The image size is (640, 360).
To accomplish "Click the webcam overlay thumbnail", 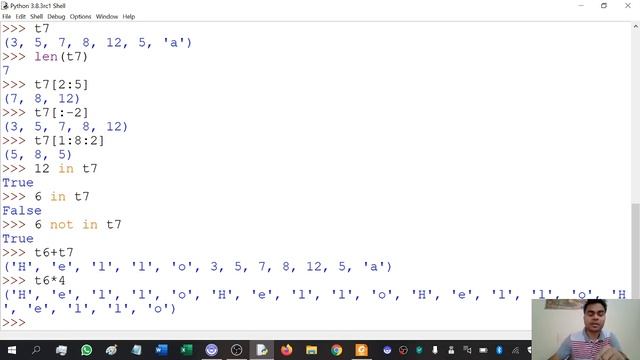I will tap(586, 329).
